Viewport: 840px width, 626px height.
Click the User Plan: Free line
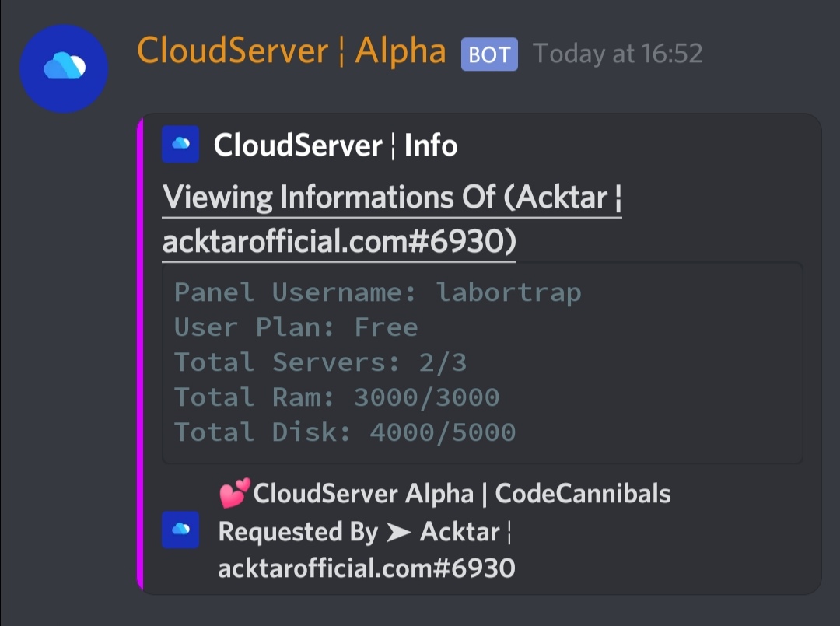point(296,327)
